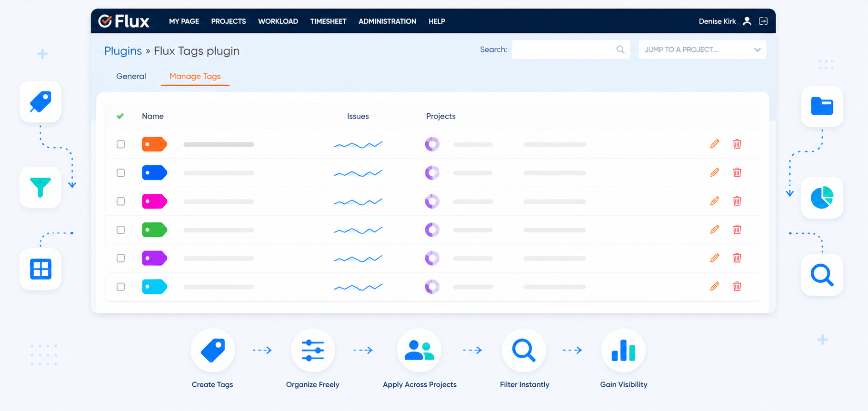Sort by the Issues column header
This screenshot has width=868, height=411.
tap(358, 116)
